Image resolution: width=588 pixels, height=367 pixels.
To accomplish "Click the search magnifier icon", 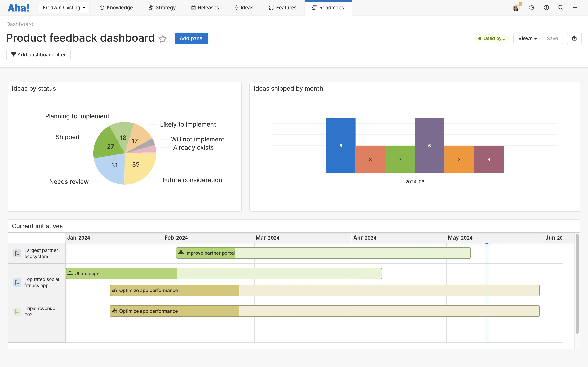I will [x=561, y=8].
